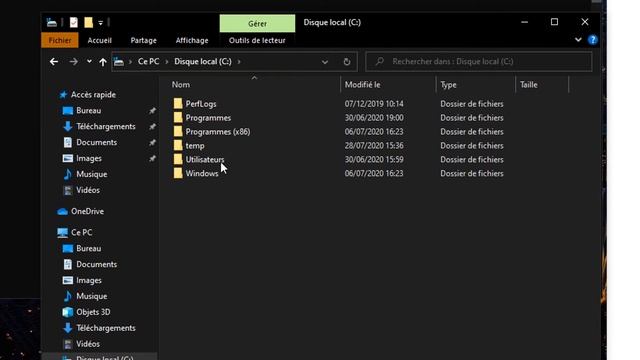Open Vidéos under Accès rapide
This screenshot has width=640, height=360.
coord(88,190)
